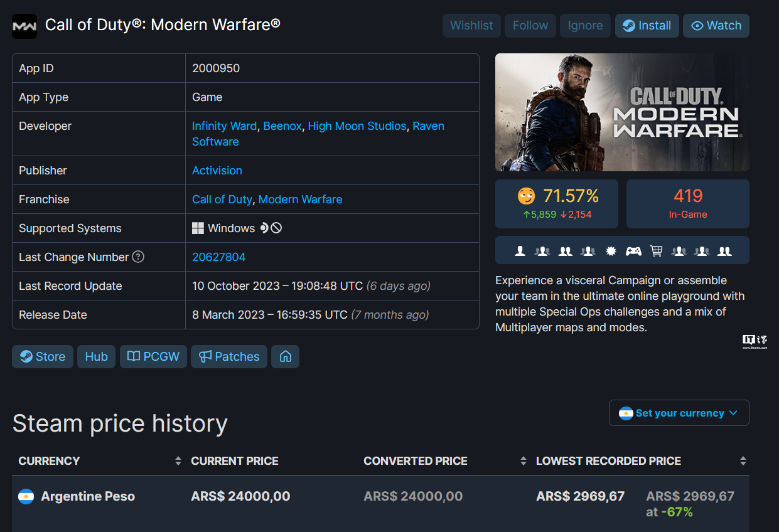The width and height of the screenshot is (779, 532).
Task: Click the Argentina flag beside Argentine Peso
Action: 26,496
